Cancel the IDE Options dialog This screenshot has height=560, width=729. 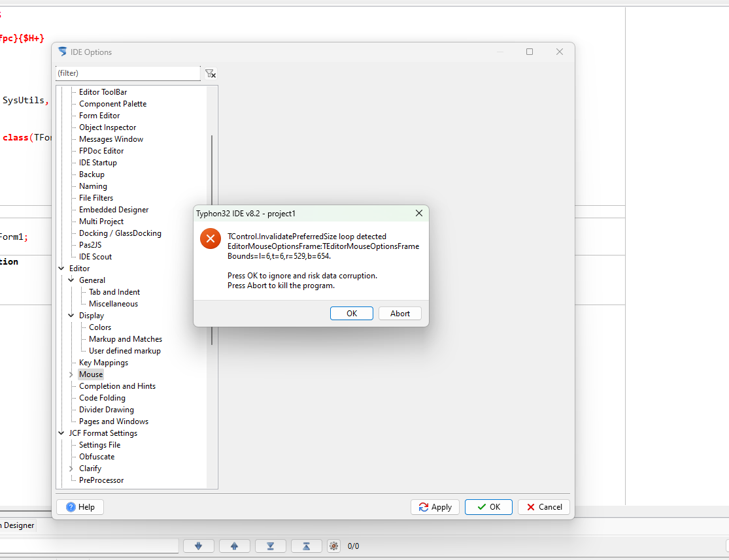tap(544, 507)
